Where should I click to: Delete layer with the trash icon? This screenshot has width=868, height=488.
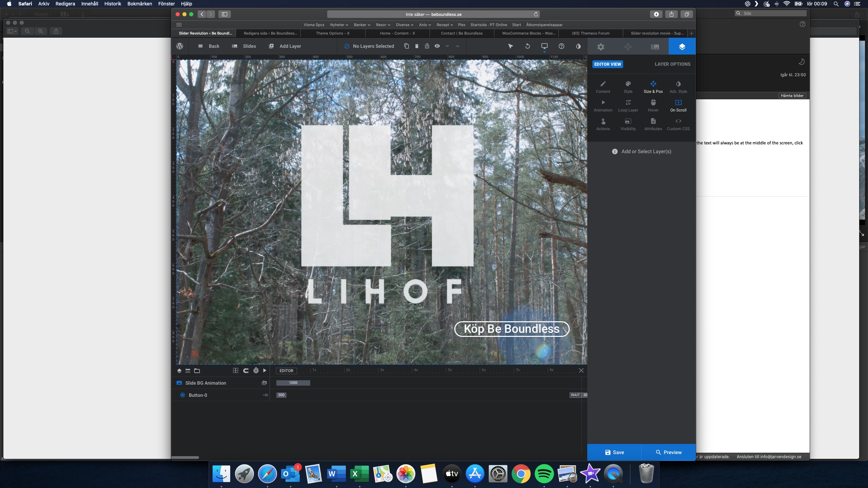pyautogui.click(x=417, y=46)
